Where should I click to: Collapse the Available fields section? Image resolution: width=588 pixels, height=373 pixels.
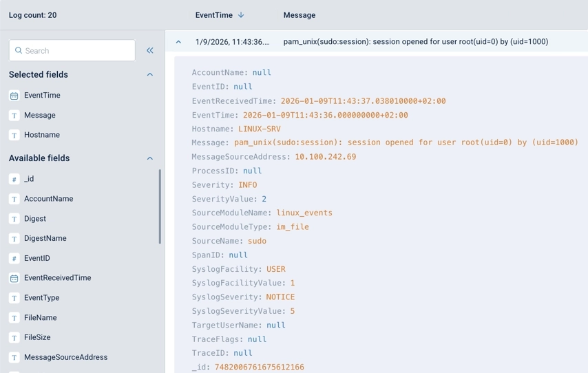tap(150, 158)
